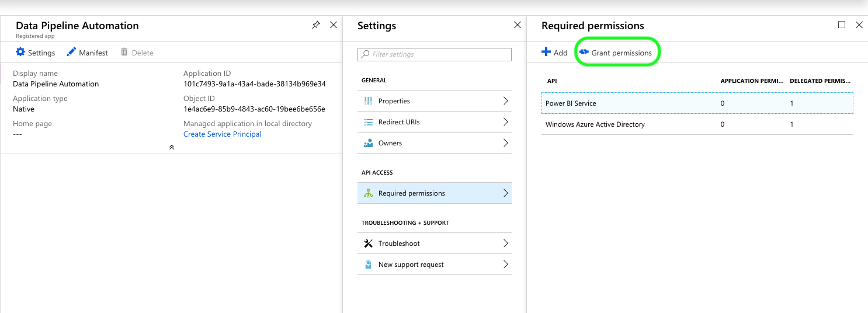Click the Properties sliders icon
Image resolution: width=868 pixels, height=313 pixels.
pos(369,101)
